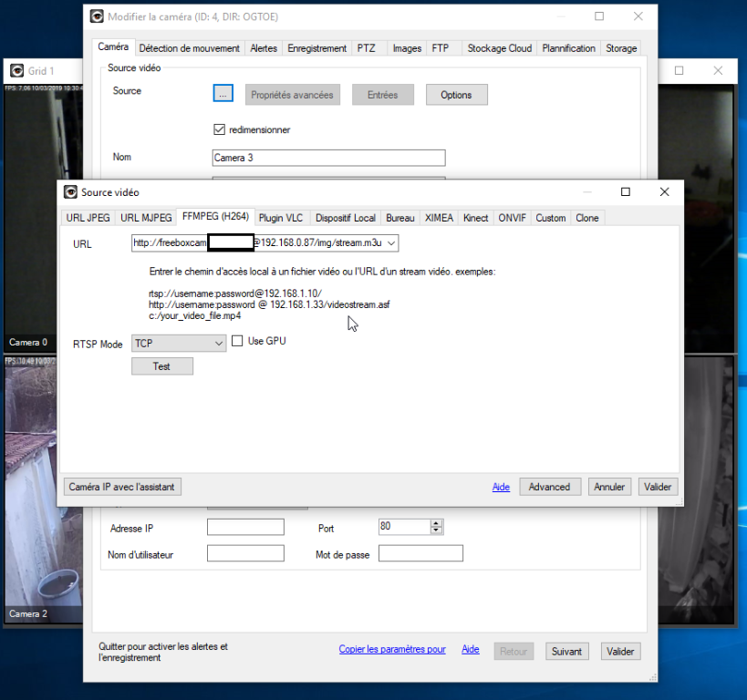Viewport: 747px width, 700px height.
Task: Close the Source vidéo dialog
Action: [665, 192]
